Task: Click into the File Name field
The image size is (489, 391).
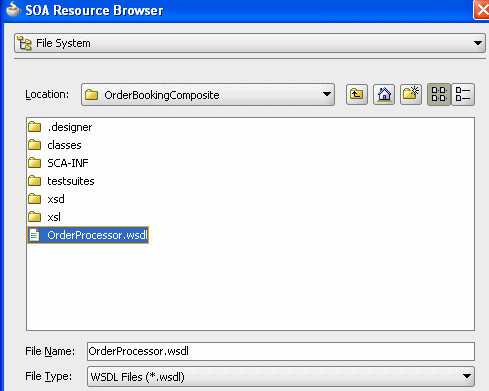Action: (x=281, y=351)
